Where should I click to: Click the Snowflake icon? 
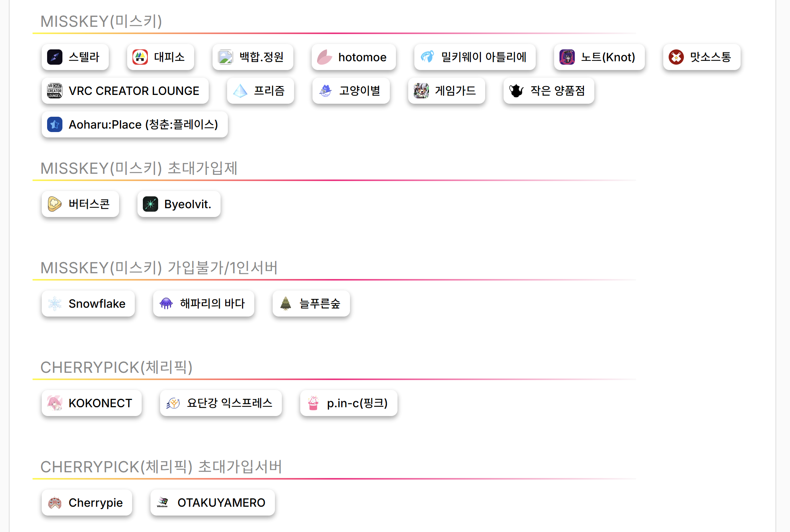coord(55,304)
